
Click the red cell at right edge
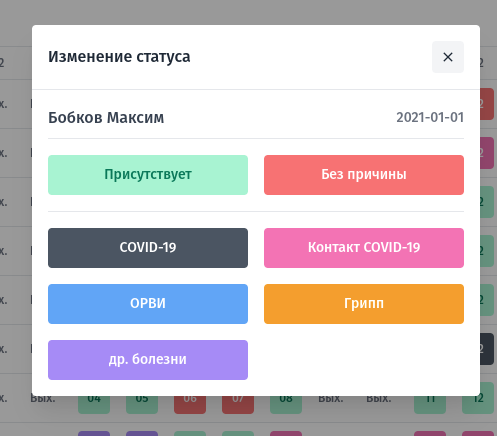coord(487,104)
